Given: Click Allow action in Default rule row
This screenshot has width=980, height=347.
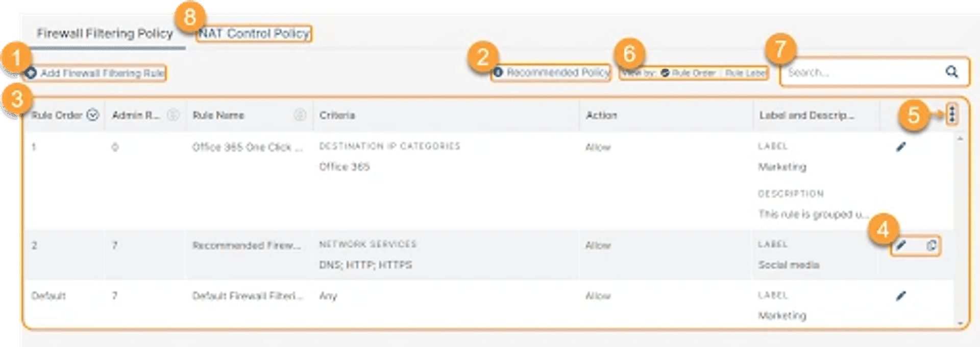Looking at the screenshot, I should click(598, 295).
